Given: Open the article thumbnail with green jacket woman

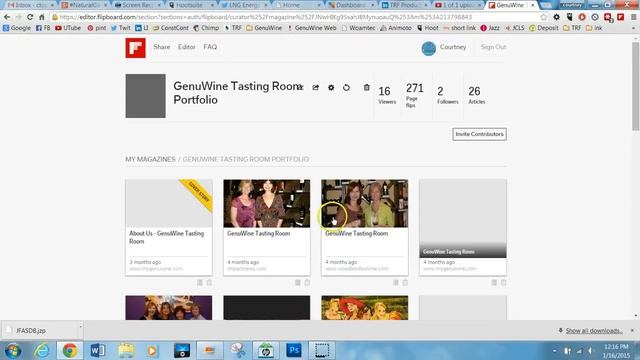Looking at the screenshot, I should coord(364,203).
